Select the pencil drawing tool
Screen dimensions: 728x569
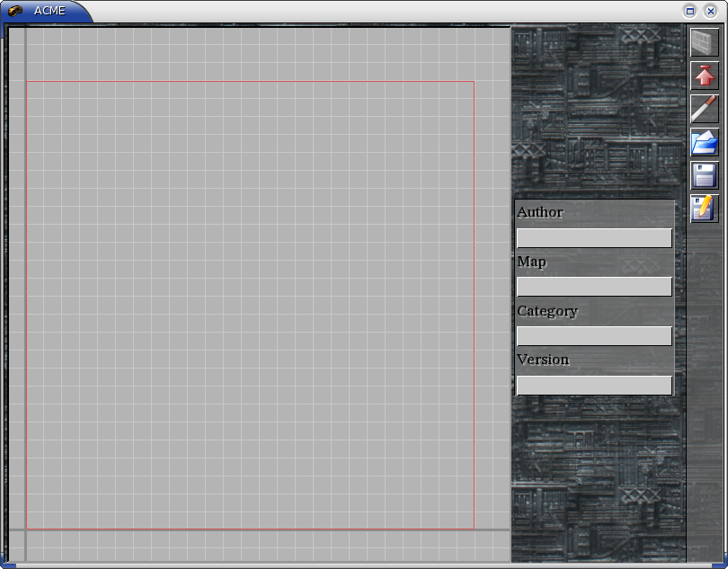704,109
